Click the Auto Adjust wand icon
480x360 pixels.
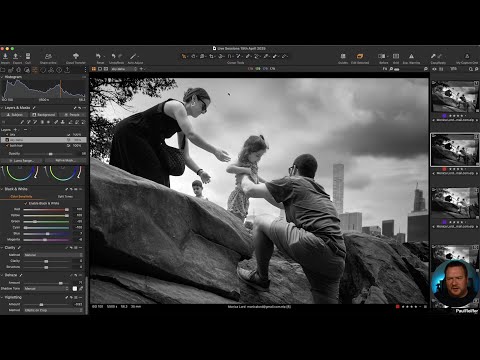(133, 56)
